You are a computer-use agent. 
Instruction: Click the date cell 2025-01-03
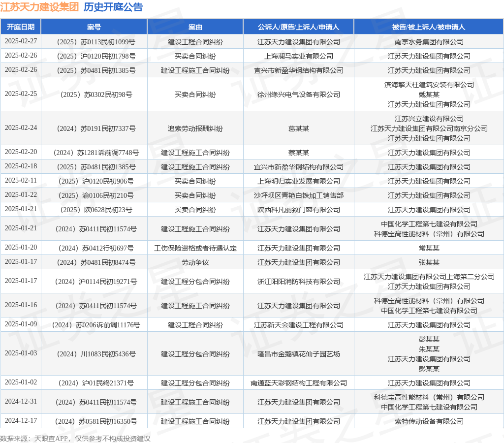point(21,353)
